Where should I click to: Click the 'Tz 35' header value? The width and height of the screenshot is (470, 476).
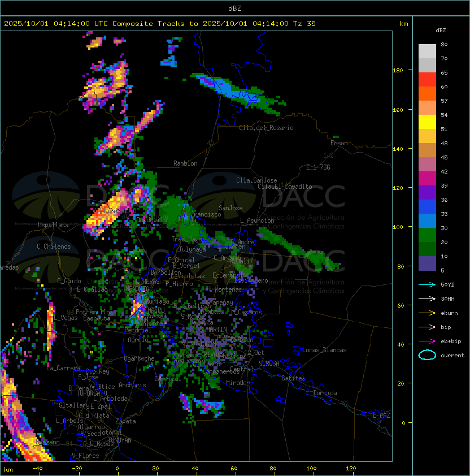tap(304, 24)
